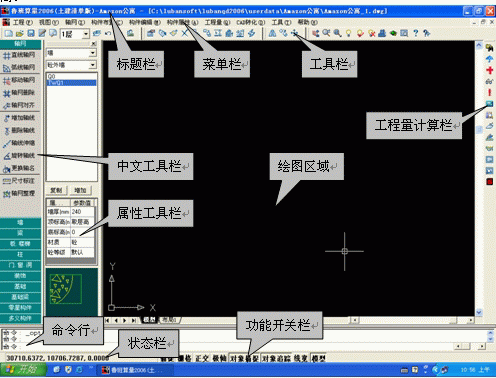Toggle 线宽 display in status bar
The image size is (496, 378).
pyautogui.click(x=301, y=358)
